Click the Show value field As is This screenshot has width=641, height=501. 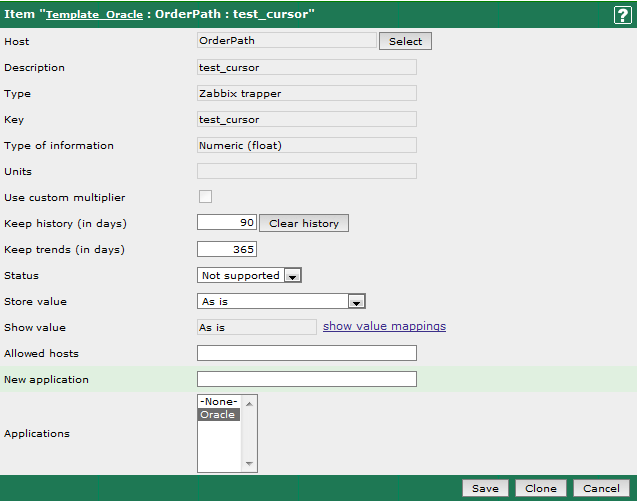(257, 327)
